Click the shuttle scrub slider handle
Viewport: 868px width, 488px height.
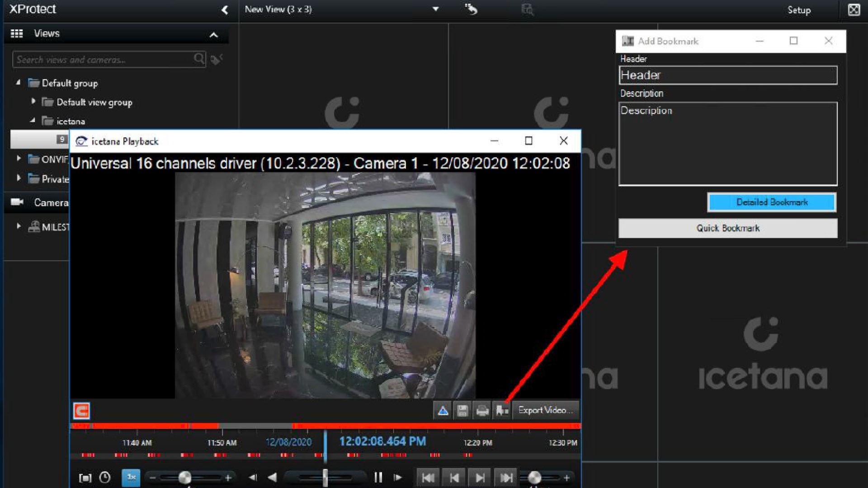(325, 478)
